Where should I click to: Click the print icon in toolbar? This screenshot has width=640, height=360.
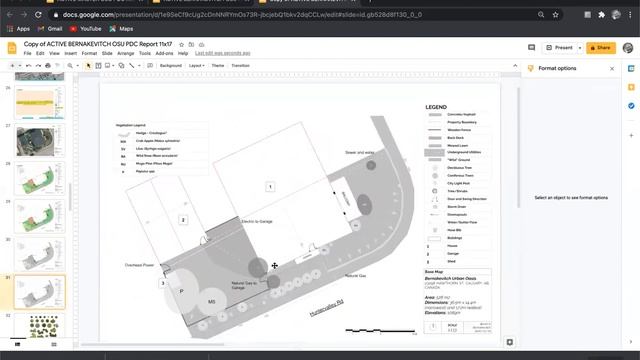48,66
